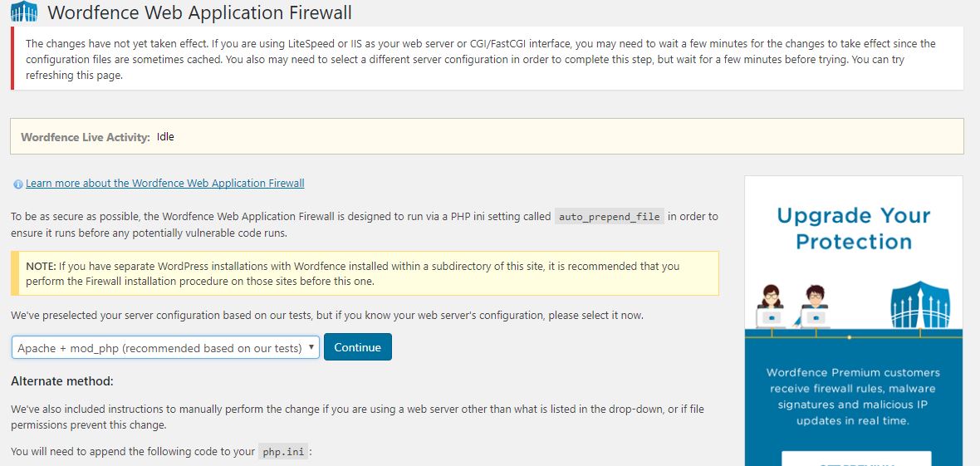Image resolution: width=980 pixels, height=466 pixels.
Task: Click the Upgrade Your Protection heading
Action: coord(854,228)
